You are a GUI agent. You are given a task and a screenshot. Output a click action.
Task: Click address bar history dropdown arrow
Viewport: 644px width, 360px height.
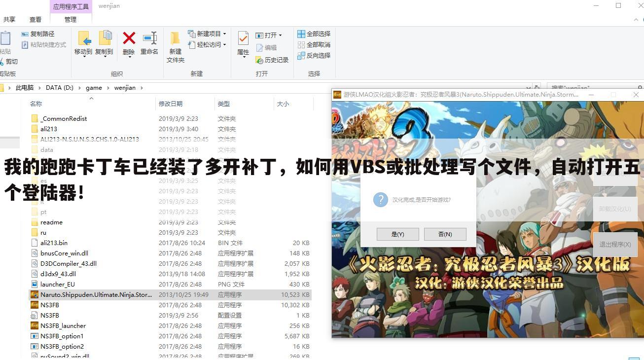coord(529,88)
